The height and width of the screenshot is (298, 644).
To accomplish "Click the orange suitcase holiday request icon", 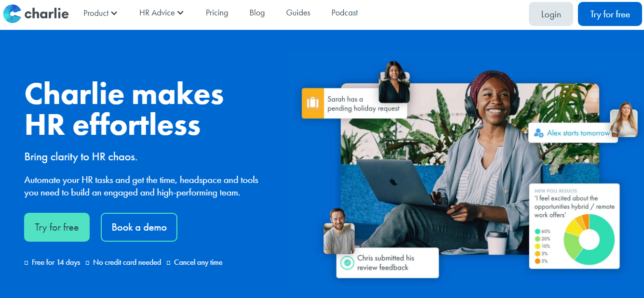I will pos(312,103).
